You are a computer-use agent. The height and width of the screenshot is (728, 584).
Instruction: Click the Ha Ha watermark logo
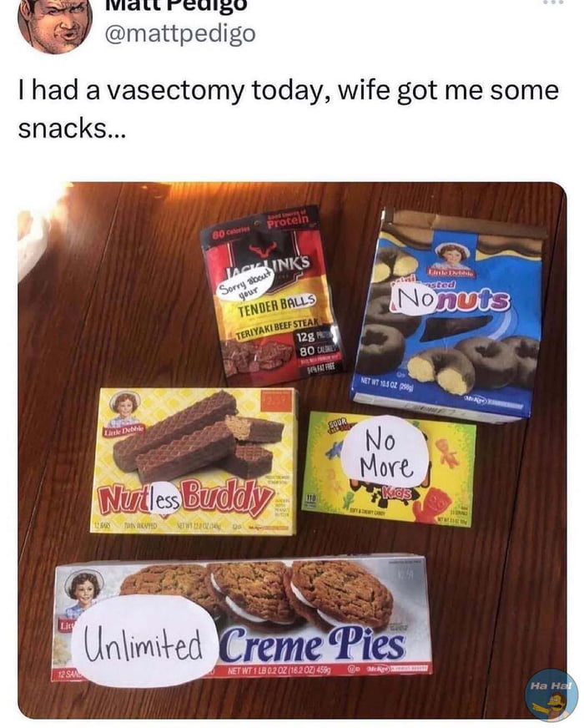pos(551,695)
